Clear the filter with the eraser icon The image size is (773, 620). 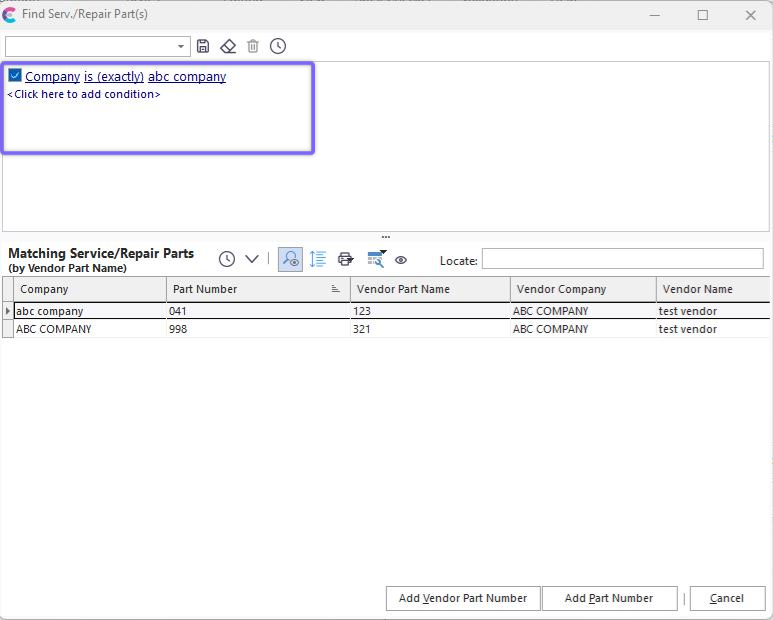228,46
